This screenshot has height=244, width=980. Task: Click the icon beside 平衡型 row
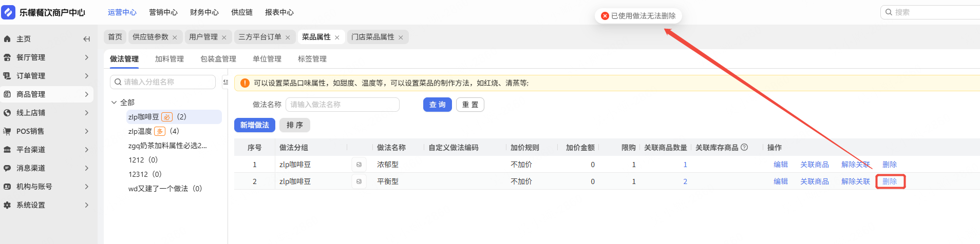point(359,181)
